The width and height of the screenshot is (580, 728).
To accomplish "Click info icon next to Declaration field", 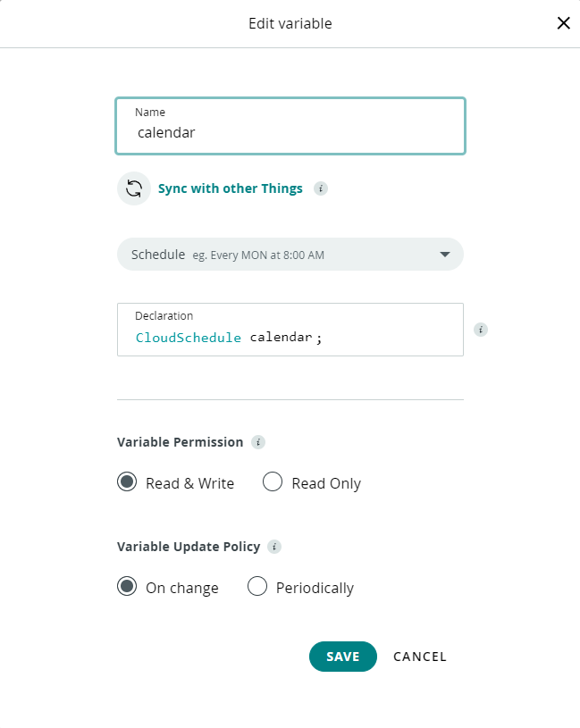I will 481,330.
